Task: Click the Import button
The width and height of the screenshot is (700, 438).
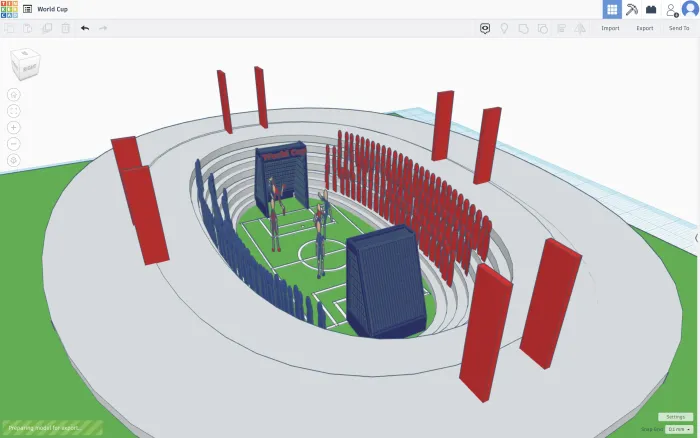Action: pos(610,28)
